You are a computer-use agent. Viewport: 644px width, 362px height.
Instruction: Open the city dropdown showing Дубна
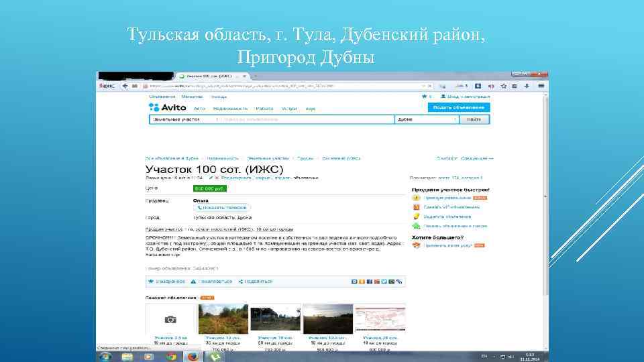click(x=427, y=119)
